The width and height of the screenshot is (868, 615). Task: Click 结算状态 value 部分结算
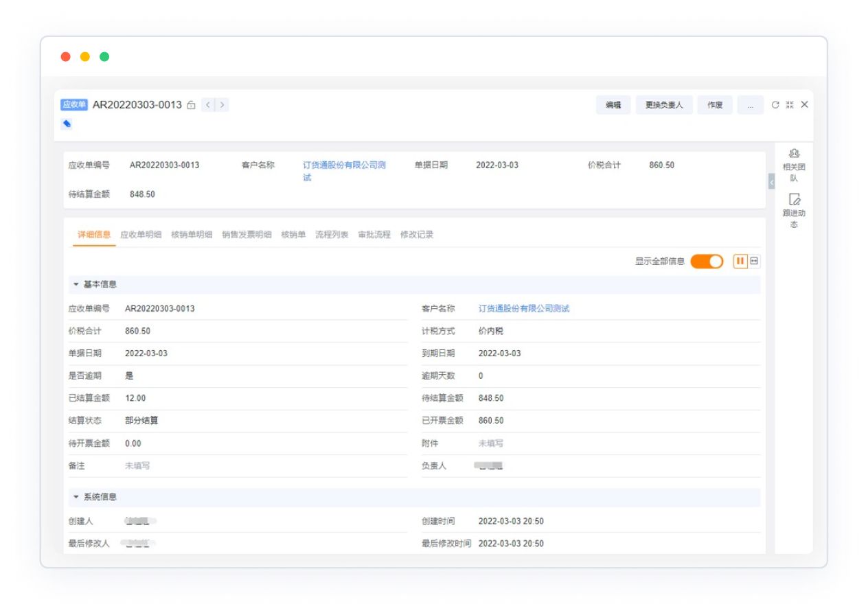tap(142, 421)
